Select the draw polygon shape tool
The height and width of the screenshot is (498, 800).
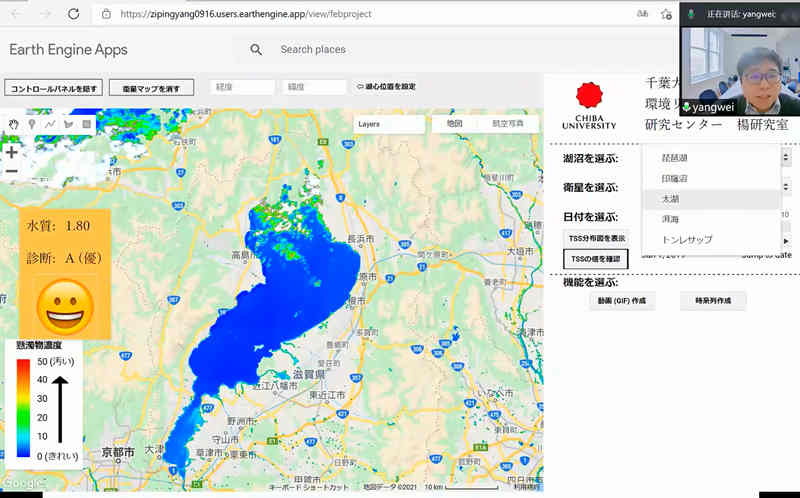click(68, 124)
